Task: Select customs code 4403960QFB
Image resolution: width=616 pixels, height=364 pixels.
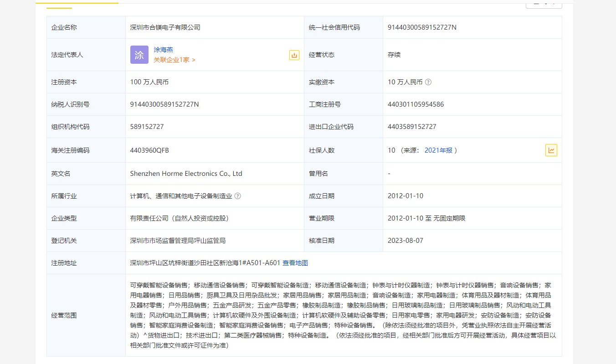Action: click(x=149, y=150)
